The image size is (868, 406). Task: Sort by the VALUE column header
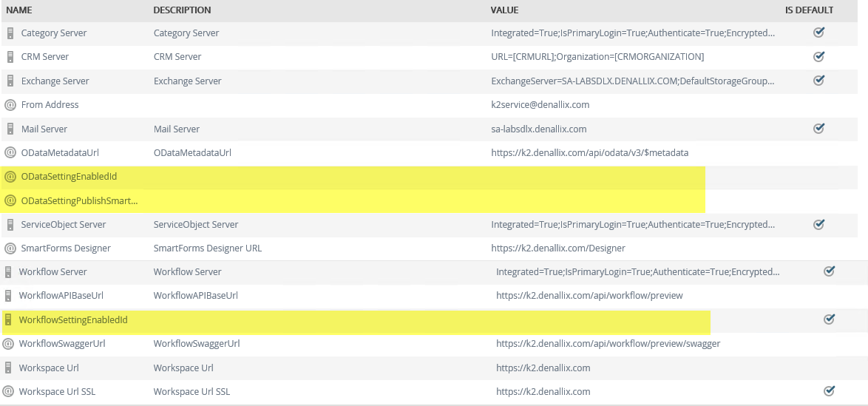tap(504, 10)
